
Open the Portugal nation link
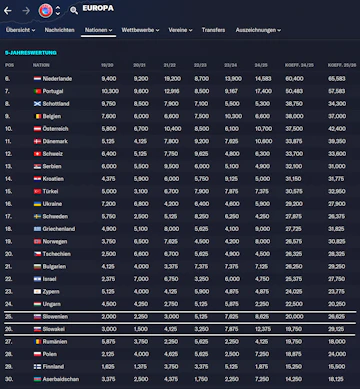[x=53, y=91]
